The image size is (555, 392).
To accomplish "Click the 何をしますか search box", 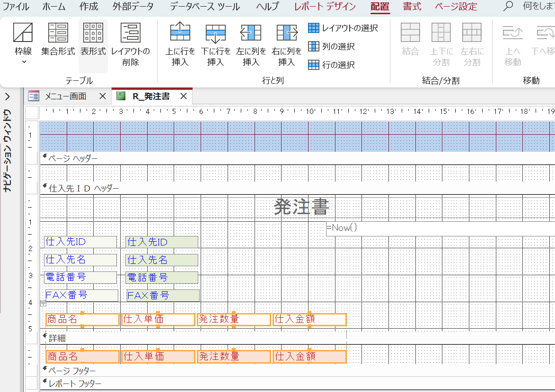I will point(539,6).
